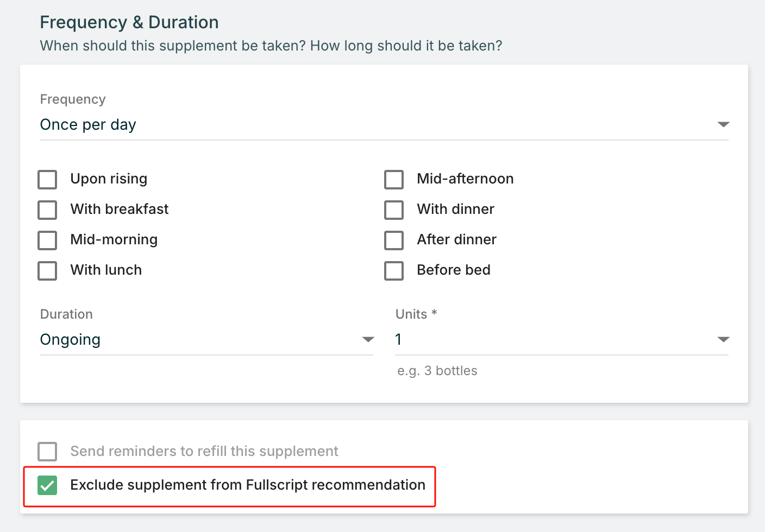Click the 'Once per day' value
Image resolution: width=765 pixels, height=532 pixels.
tap(88, 124)
